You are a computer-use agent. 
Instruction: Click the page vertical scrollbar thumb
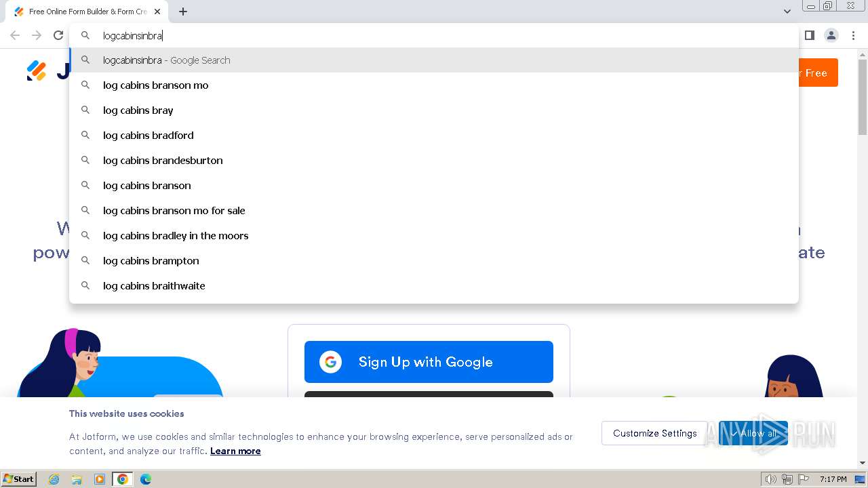click(x=863, y=97)
